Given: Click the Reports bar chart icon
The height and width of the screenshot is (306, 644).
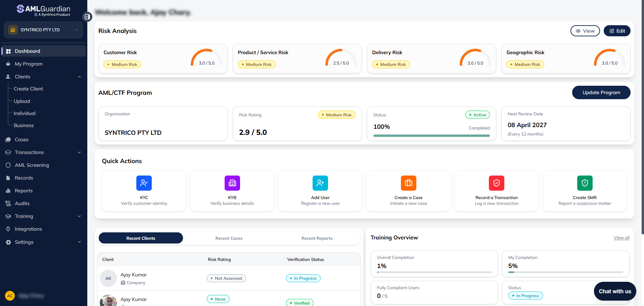Looking at the screenshot, I should (x=8, y=191).
